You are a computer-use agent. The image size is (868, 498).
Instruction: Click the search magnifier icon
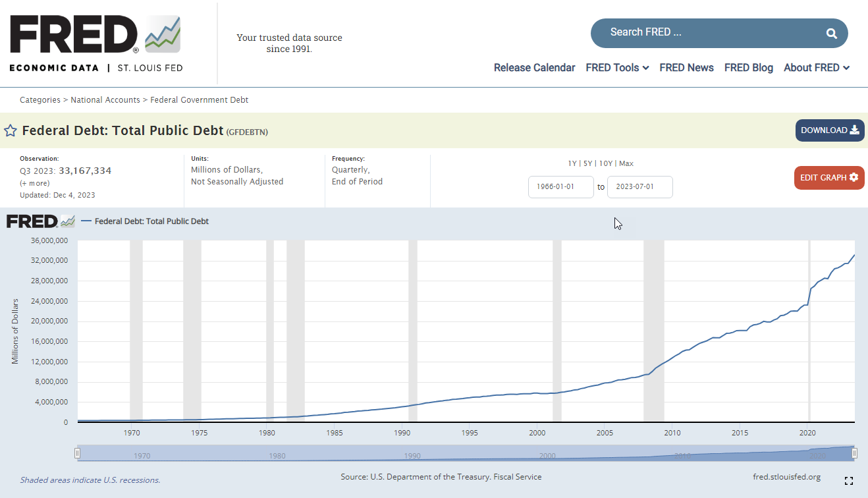coord(832,33)
